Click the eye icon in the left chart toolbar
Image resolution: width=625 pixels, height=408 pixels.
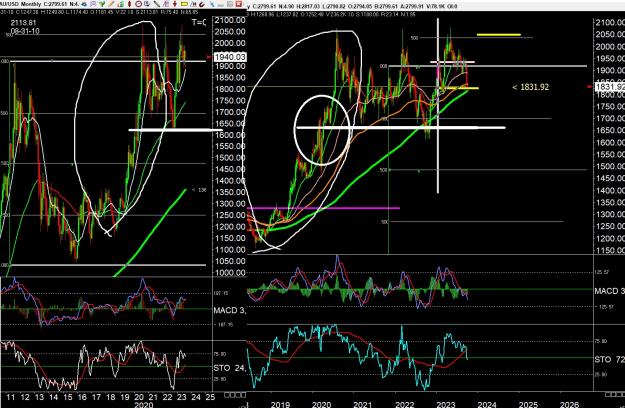tap(84, 4)
